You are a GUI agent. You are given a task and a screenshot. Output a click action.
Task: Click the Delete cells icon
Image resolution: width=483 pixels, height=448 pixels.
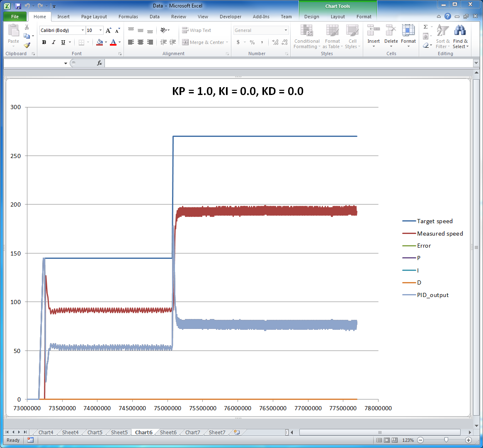point(391,30)
